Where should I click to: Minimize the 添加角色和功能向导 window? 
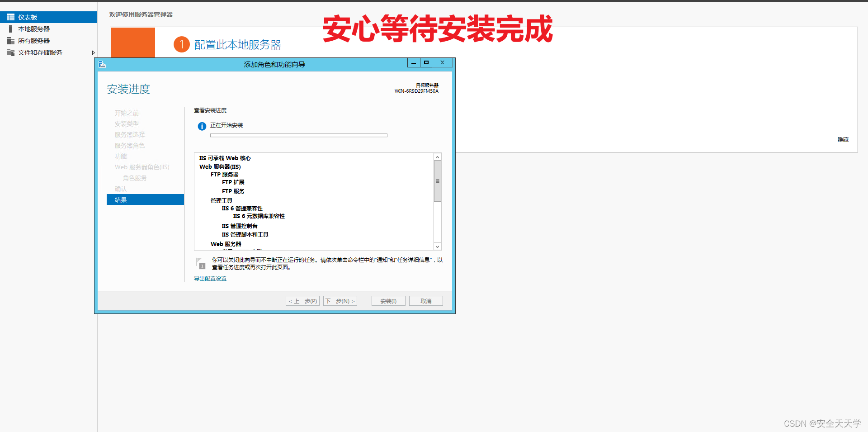point(414,63)
